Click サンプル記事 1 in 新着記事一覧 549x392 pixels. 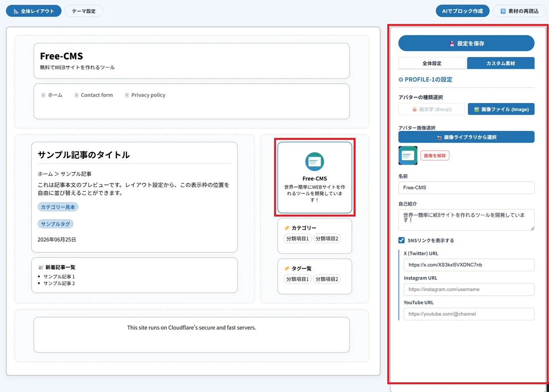pos(59,277)
